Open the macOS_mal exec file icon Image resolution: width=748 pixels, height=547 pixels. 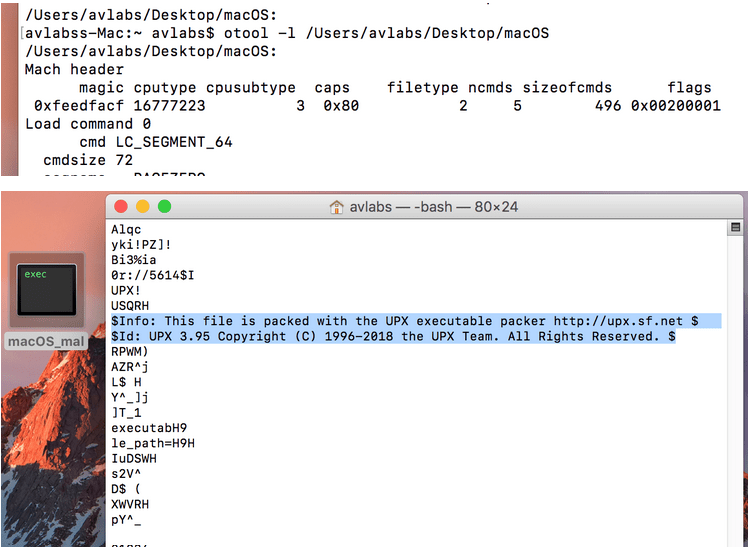[x=47, y=289]
